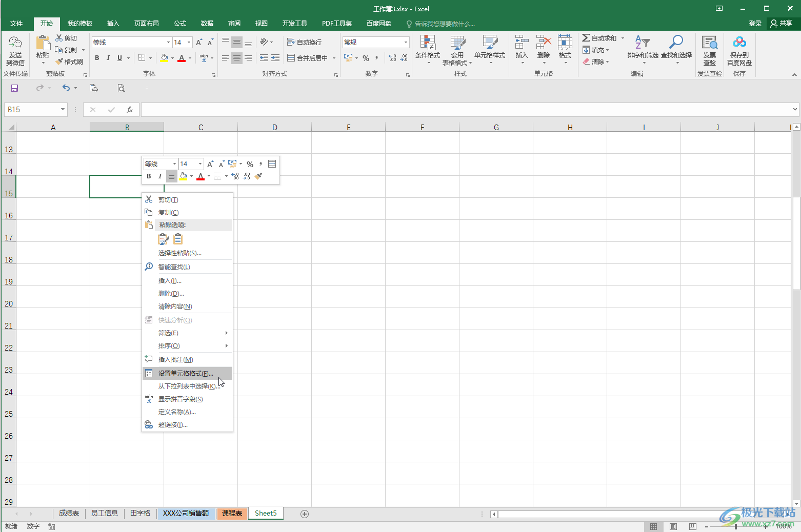Click the Add new sheet plus button

point(305,514)
